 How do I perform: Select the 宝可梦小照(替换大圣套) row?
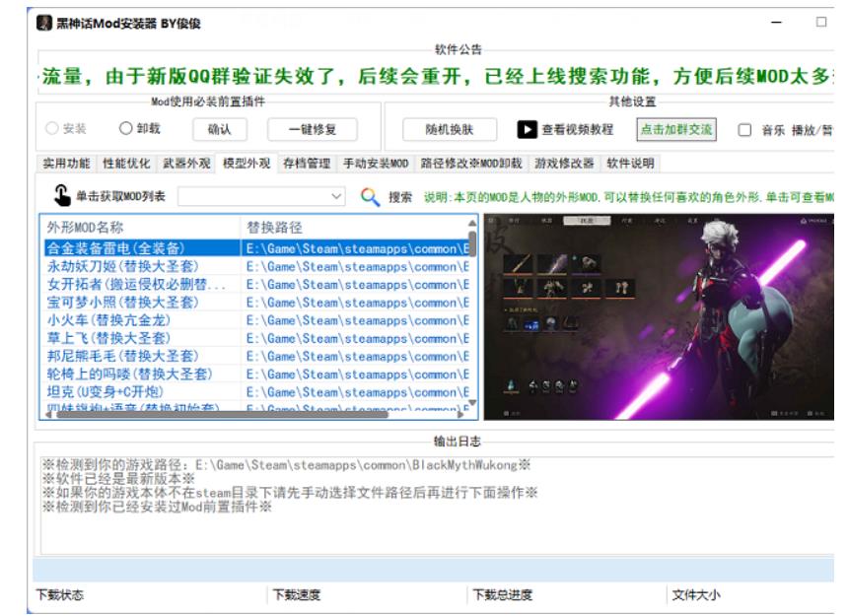tap(256, 302)
